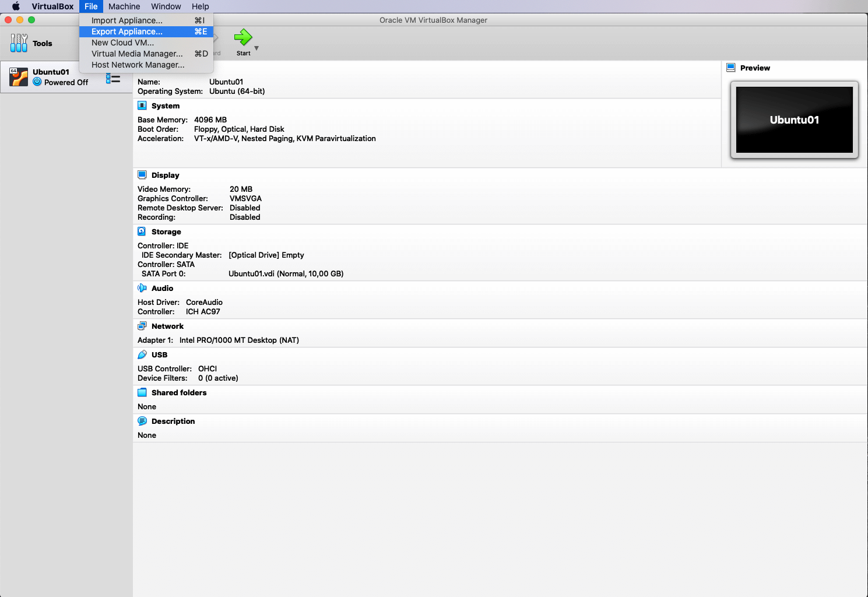Select the Tools label in sidebar

tap(43, 44)
